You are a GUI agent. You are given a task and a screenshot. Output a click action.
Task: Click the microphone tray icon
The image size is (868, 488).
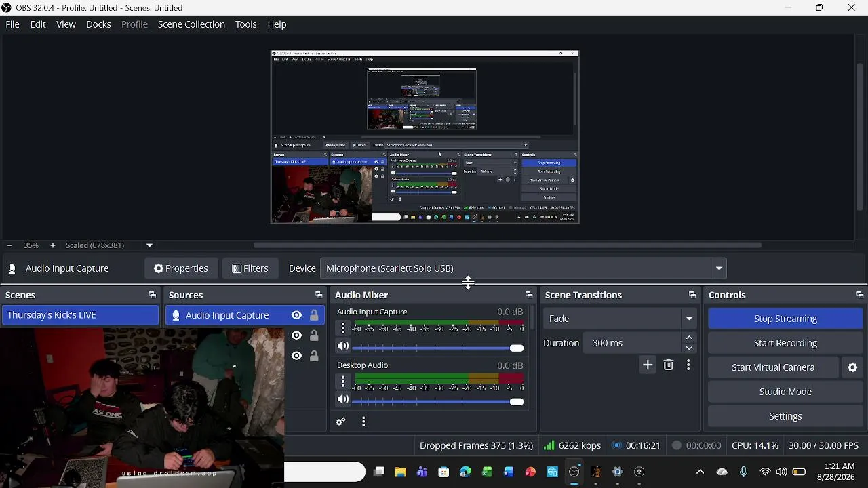pos(744,472)
